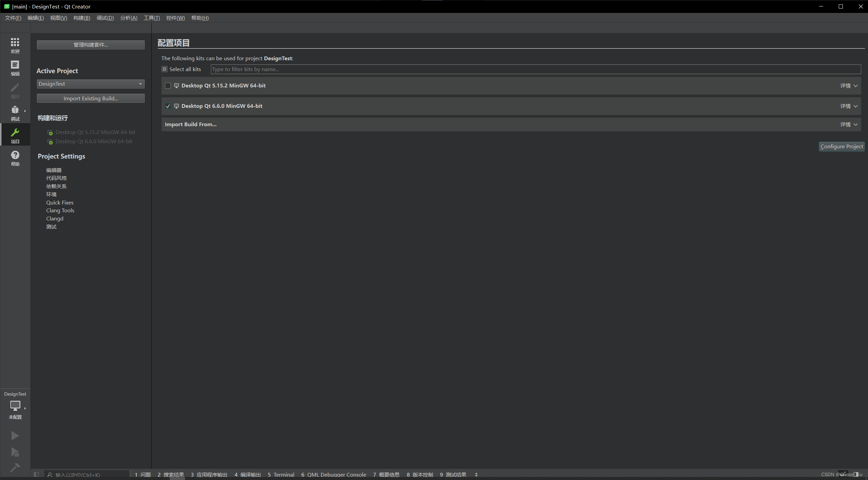This screenshot has width=868, height=480.
Task: Switch to the Debug (调试) mode icon
Action: point(15,113)
